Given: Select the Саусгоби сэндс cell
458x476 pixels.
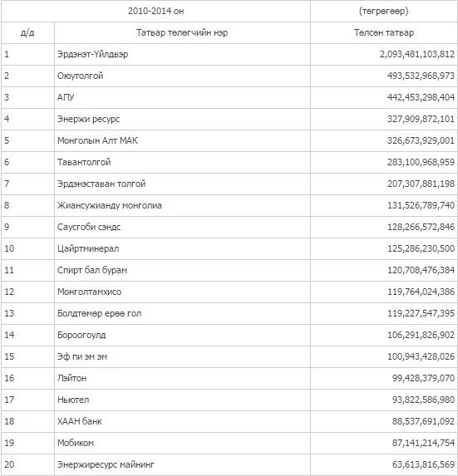Looking at the screenshot, I should pyautogui.click(x=182, y=227).
